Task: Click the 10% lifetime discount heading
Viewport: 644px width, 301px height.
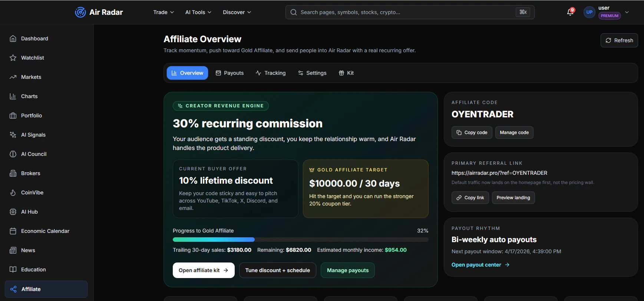Action: (x=226, y=181)
